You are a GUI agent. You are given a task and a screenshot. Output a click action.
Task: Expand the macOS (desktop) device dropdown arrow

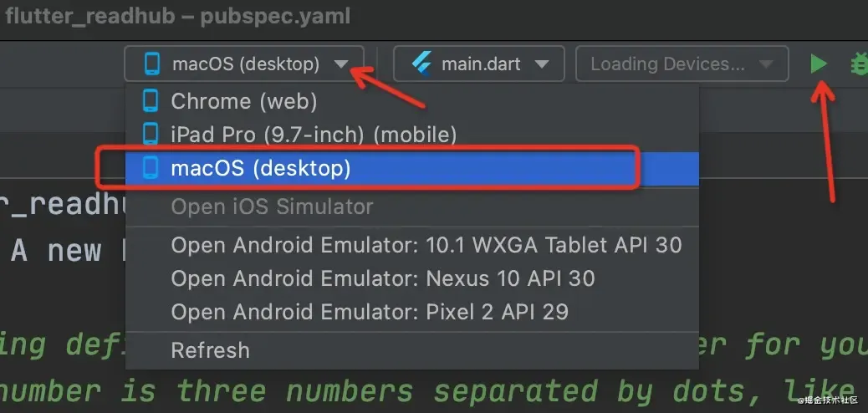[340, 64]
